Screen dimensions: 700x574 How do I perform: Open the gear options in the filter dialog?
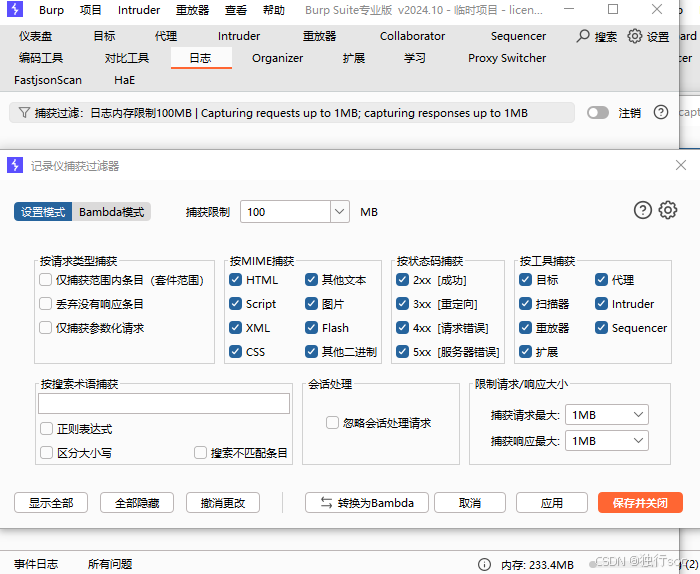tap(668, 210)
